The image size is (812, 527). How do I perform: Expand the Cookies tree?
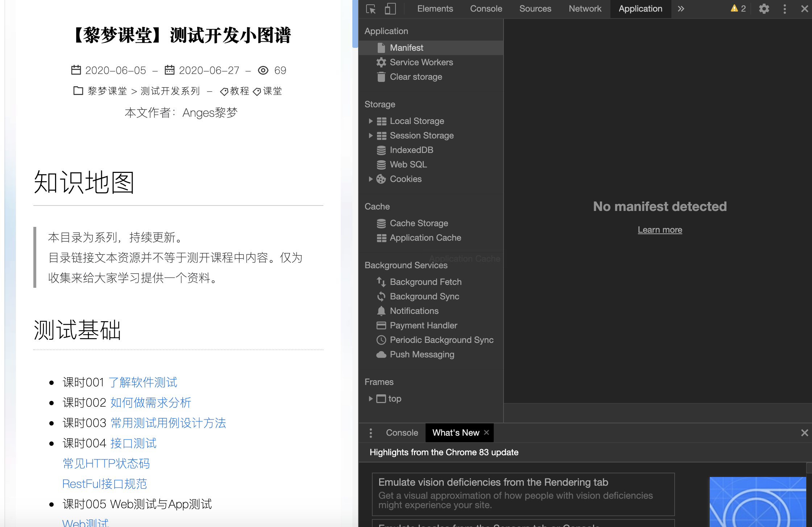(x=370, y=179)
